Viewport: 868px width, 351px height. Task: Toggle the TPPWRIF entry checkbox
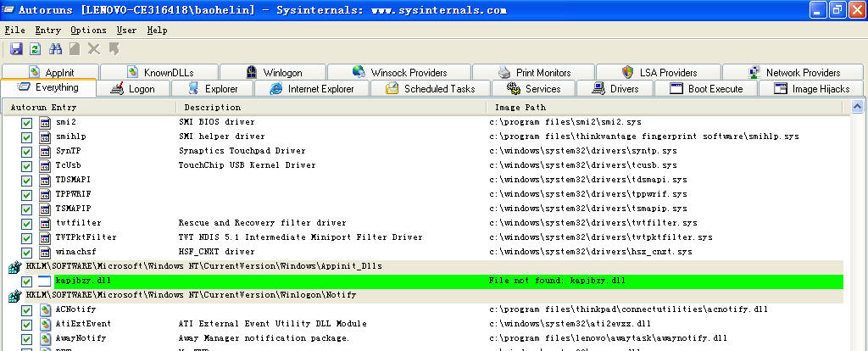point(26,194)
